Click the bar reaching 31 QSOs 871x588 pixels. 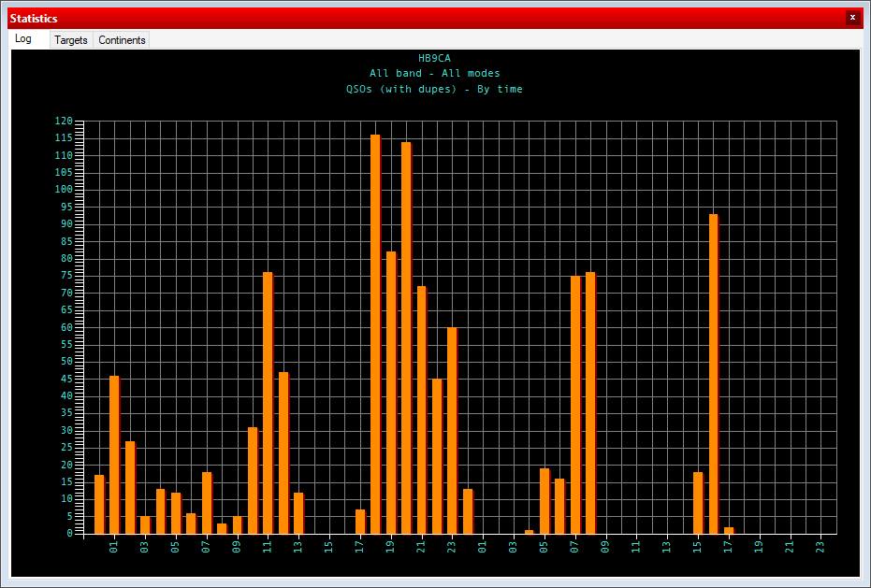tap(253, 480)
